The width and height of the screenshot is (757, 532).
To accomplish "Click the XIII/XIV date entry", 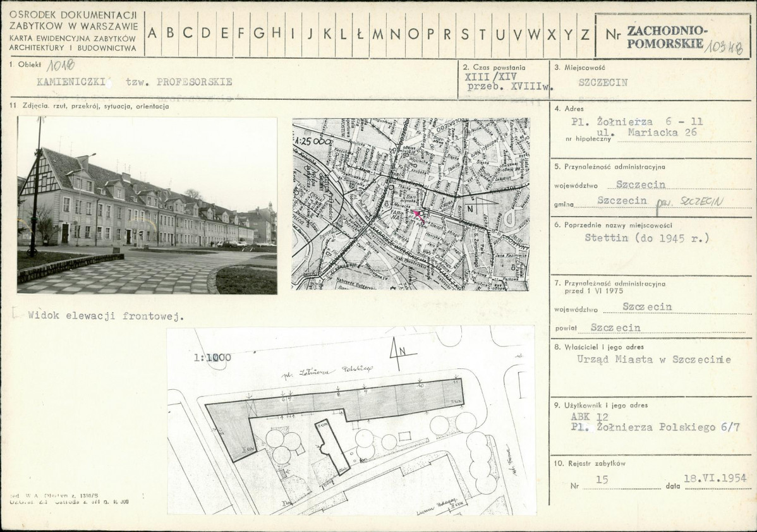I will [490, 76].
